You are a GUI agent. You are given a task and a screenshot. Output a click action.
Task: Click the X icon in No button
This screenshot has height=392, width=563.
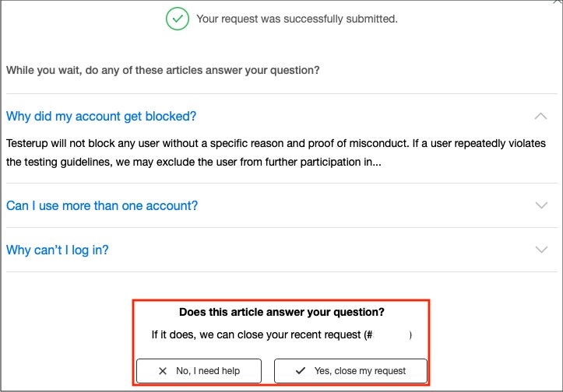tap(163, 371)
